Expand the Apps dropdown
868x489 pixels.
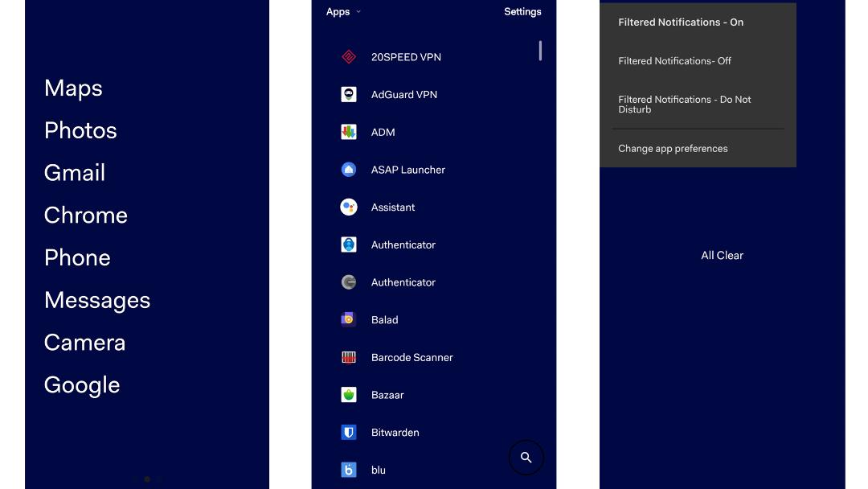pyautogui.click(x=343, y=11)
